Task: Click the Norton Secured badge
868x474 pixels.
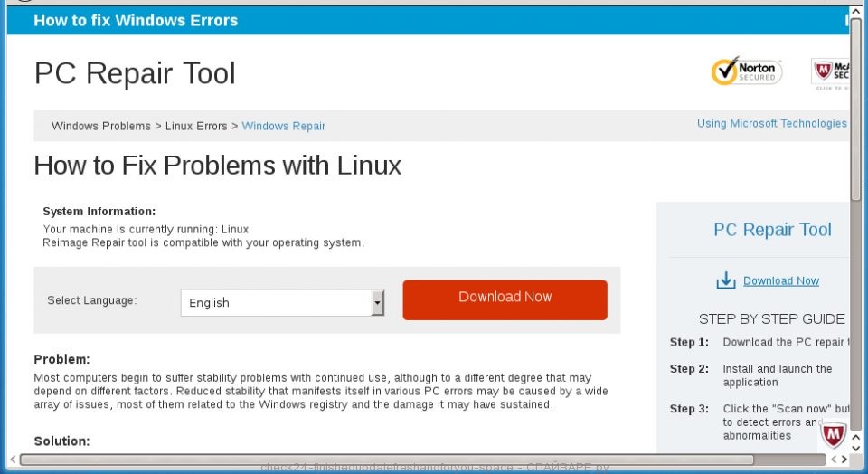Action: (747, 71)
